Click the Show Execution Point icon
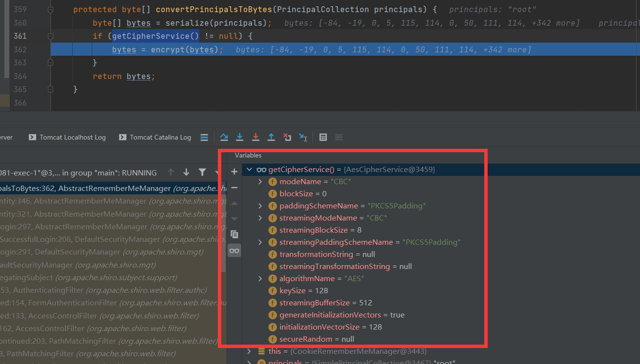This screenshot has width=640, height=364. 204,138
